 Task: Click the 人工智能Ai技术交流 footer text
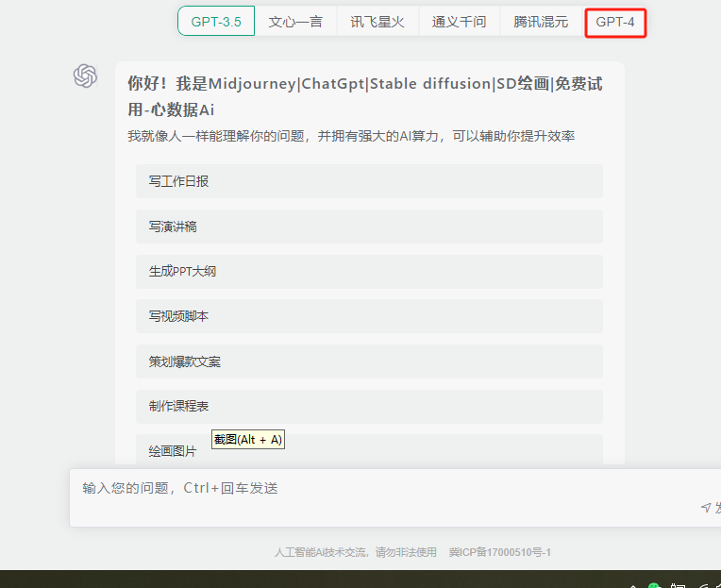pos(356,552)
